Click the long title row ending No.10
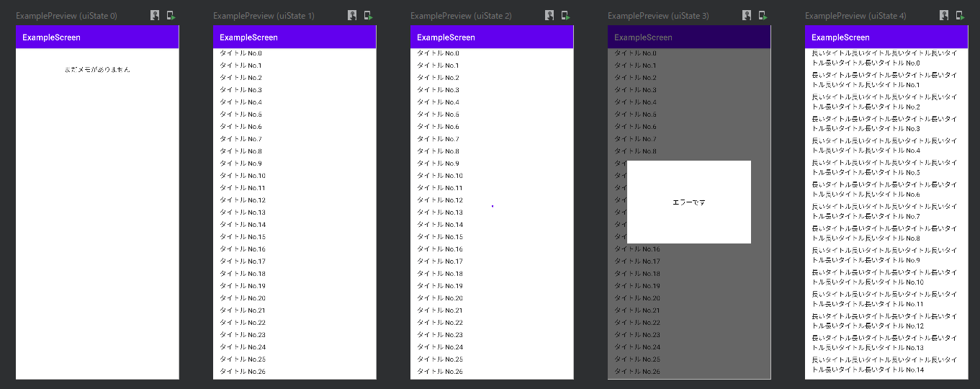The height and width of the screenshot is (389, 980). [x=886, y=277]
